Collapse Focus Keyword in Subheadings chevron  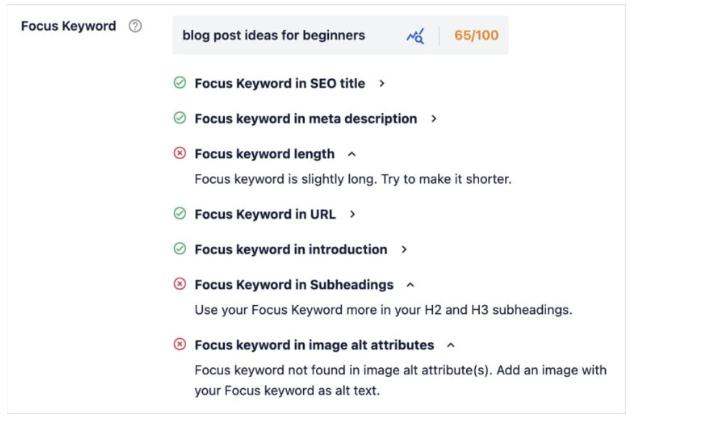point(411,284)
